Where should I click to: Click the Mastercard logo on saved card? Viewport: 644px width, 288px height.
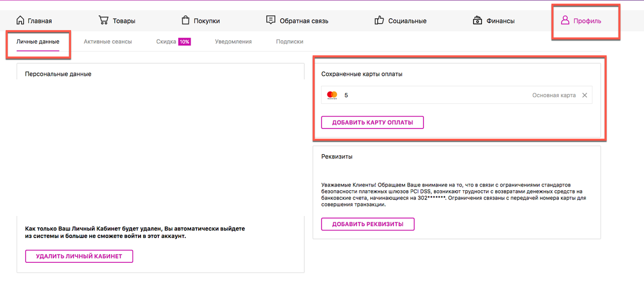(332, 95)
